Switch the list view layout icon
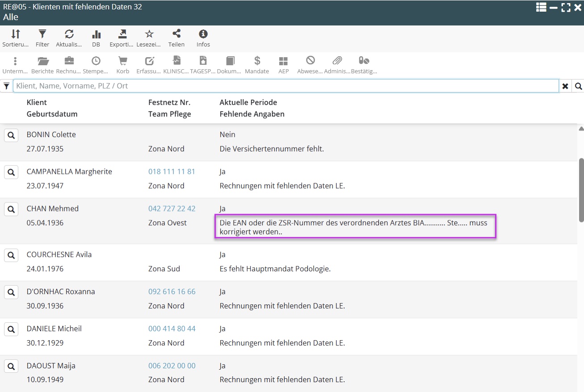Image resolution: width=584 pixels, height=392 pixels. coord(541,7)
